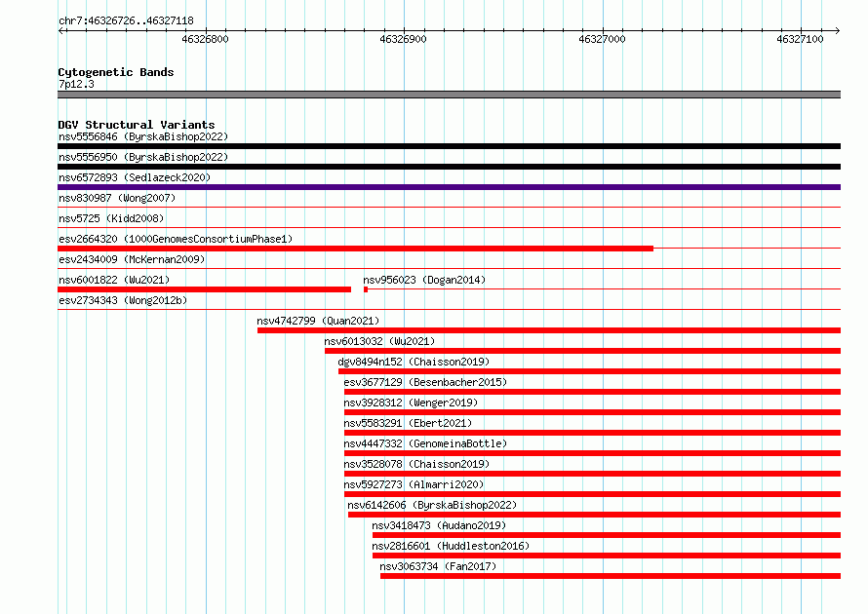Click the left arrow end of the ruler
The image size is (868, 614).
click(x=60, y=30)
